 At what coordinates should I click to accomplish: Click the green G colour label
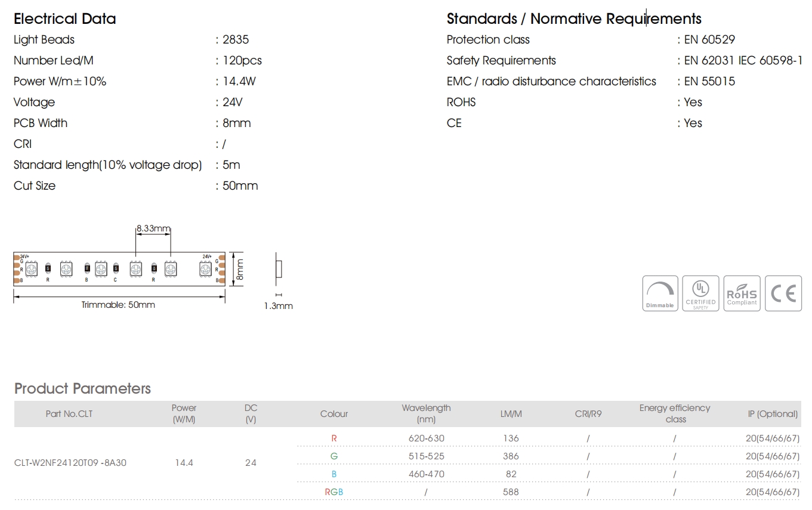(334, 456)
